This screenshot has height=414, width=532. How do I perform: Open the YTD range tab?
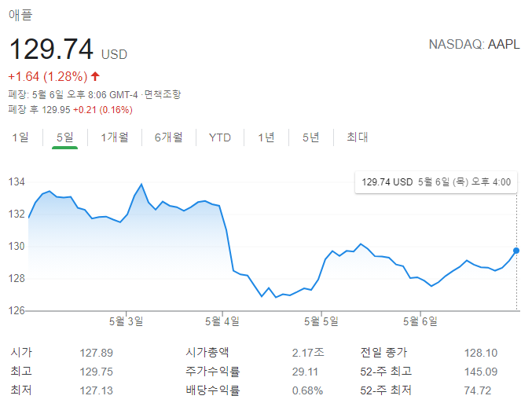tap(220, 137)
